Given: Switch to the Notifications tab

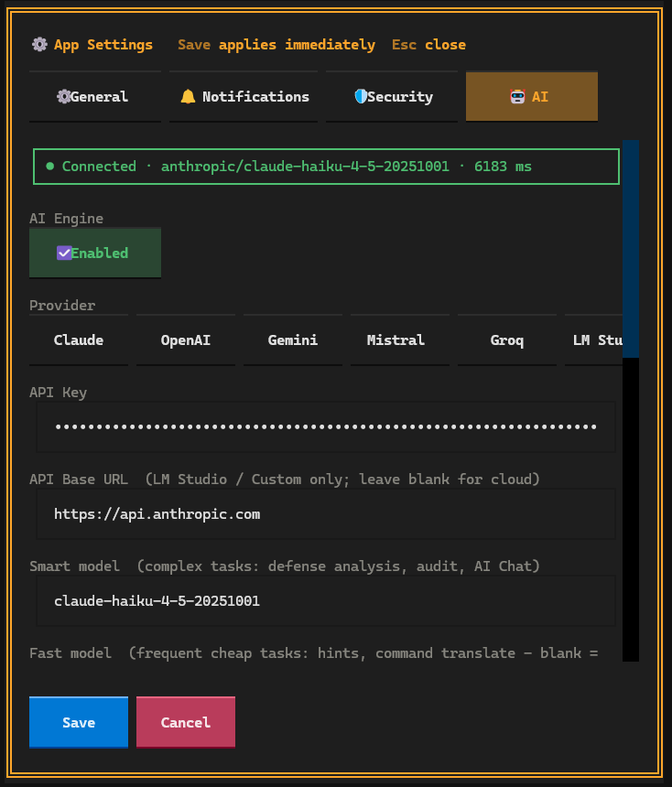Looking at the screenshot, I should point(243,95).
